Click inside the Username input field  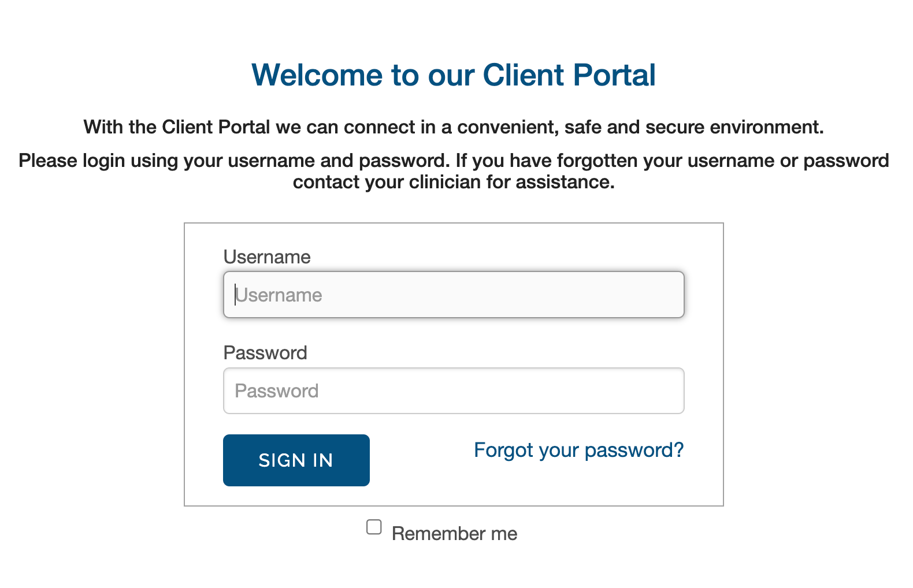[x=454, y=295]
